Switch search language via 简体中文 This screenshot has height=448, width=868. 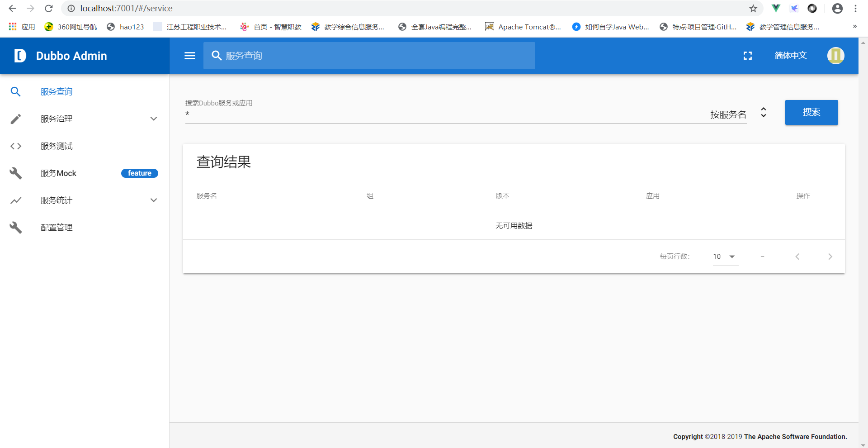[x=790, y=56]
